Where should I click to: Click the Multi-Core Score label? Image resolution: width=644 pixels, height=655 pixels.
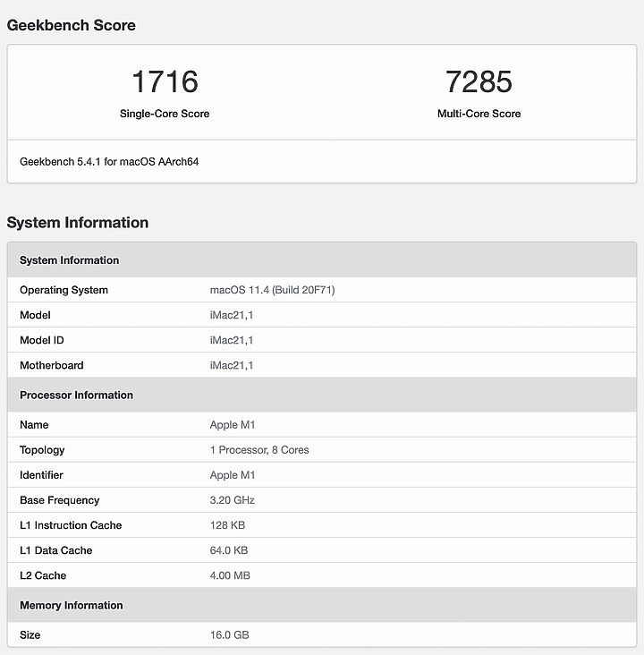pos(479,114)
